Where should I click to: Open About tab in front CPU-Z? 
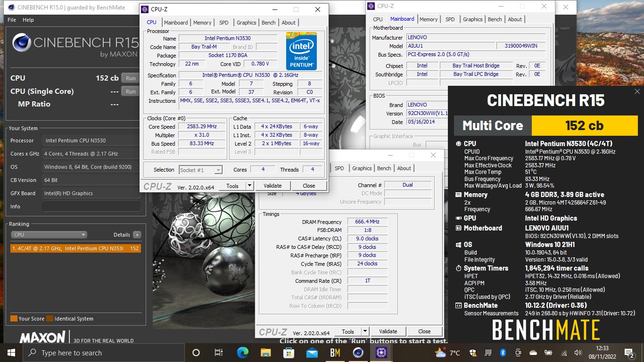289,23
